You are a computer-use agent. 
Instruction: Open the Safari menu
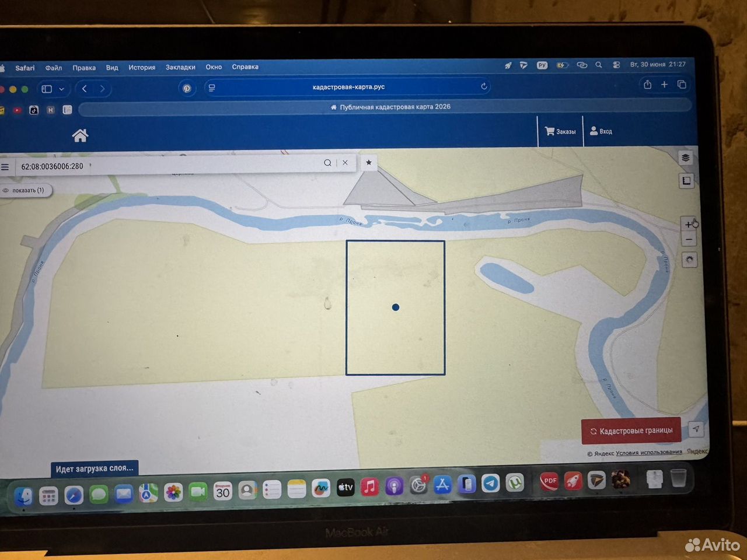coord(25,68)
